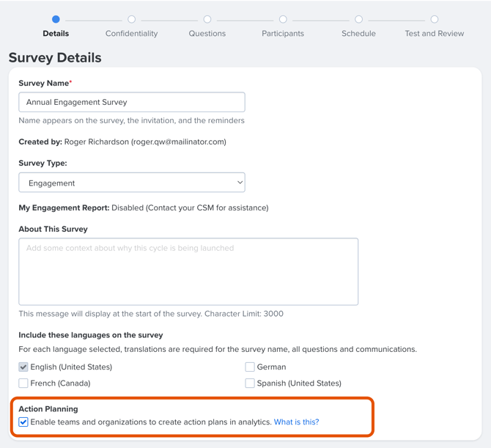Image resolution: width=491 pixels, height=448 pixels.
Task: Click the Test and Review step circle
Action: pos(435,19)
